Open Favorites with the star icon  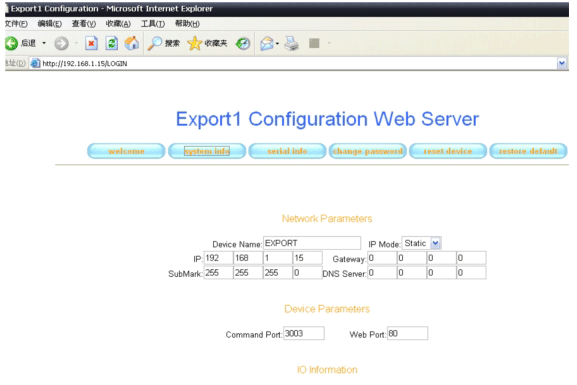coord(194,43)
